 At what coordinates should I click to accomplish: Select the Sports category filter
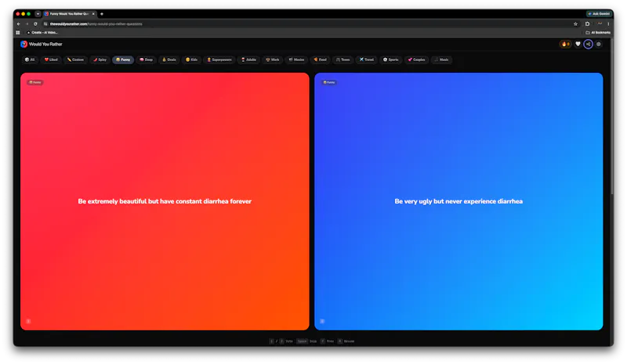pyautogui.click(x=390, y=59)
